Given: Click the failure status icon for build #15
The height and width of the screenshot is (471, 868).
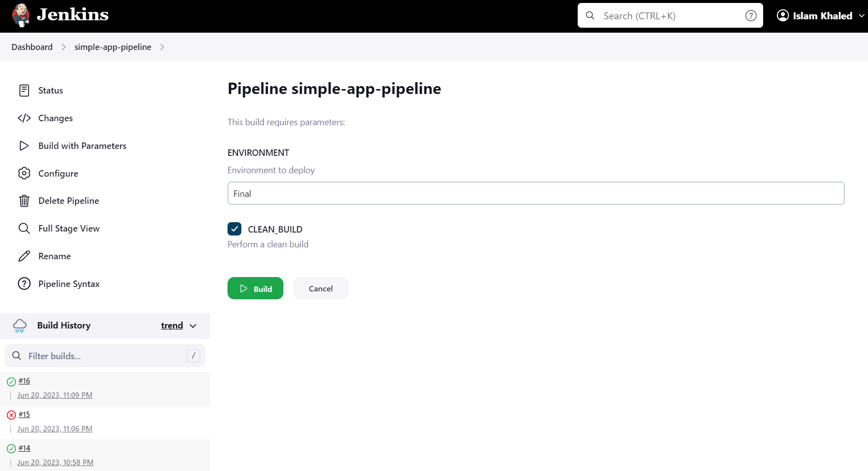Looking at the screenshot, I should (x=11, y=415).
